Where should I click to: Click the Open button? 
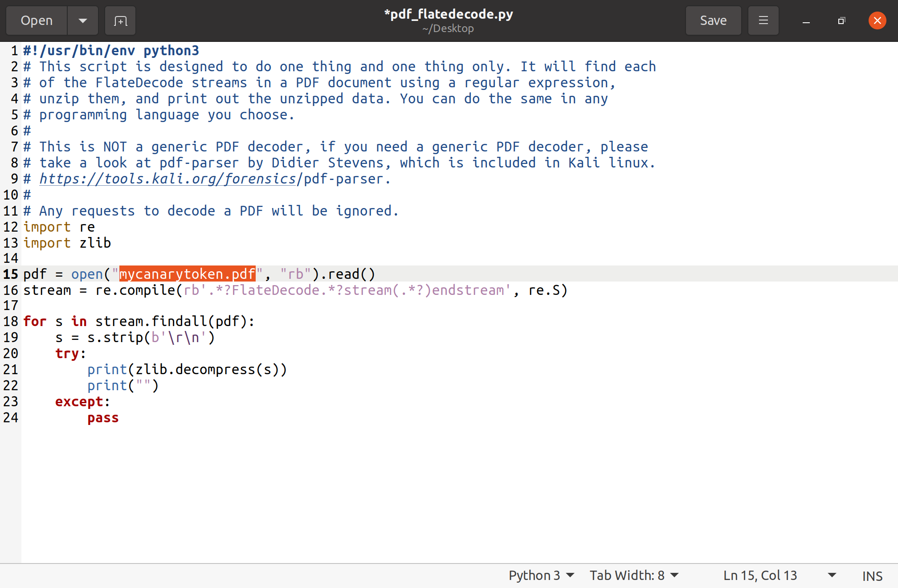click(x=37, y=20)
